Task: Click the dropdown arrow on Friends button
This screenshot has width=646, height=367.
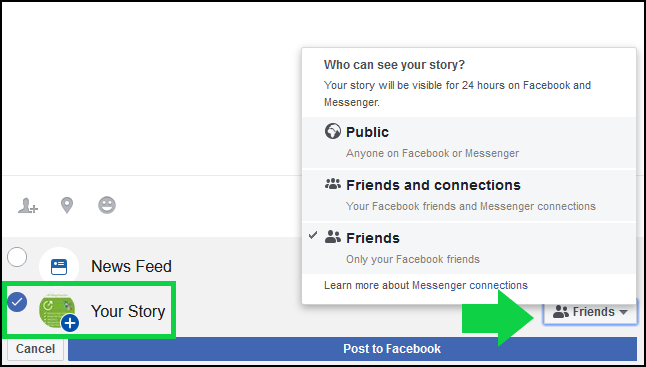Action: pyautogui.click(x=623, y=312)
